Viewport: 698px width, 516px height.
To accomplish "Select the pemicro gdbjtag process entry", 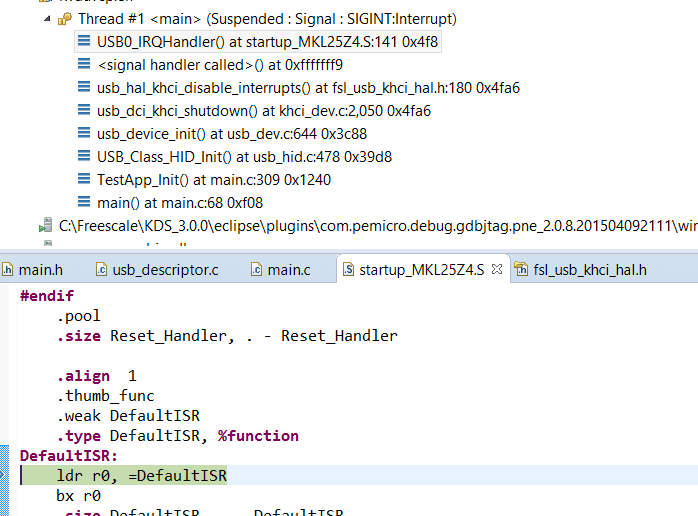I will coord(378,226).
